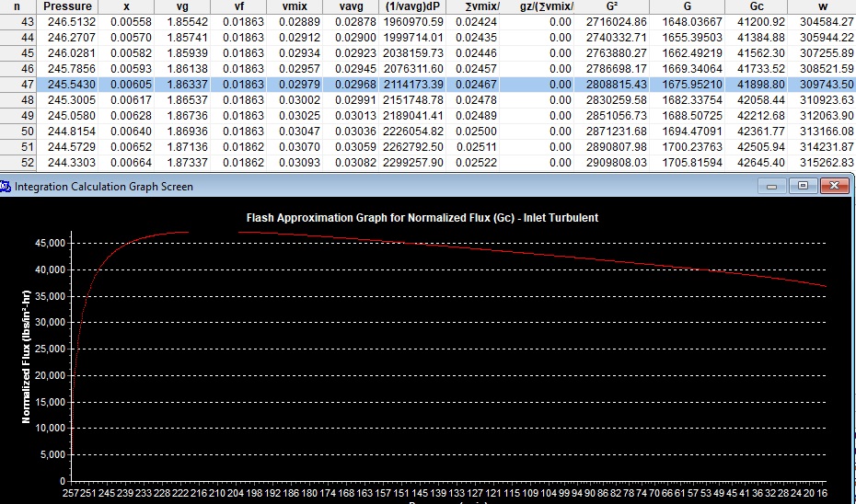This screenshot has width=856, height=504.
Task: Click vmix value 0.02957
Action: (300, 69)
